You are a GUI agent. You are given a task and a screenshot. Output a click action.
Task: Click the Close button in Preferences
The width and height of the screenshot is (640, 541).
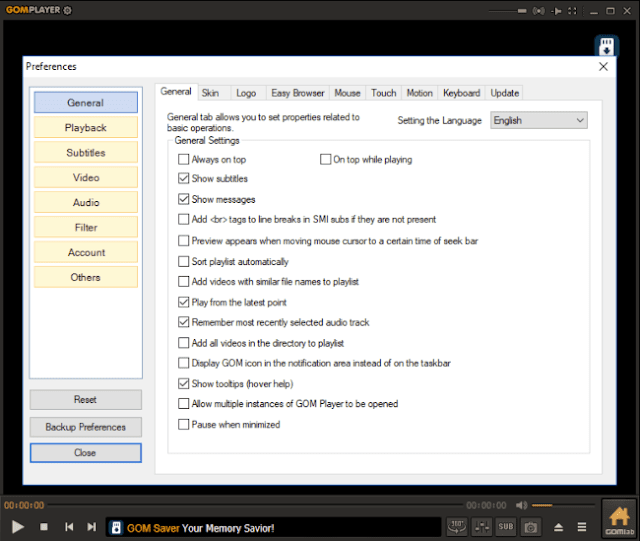point(86,453)
